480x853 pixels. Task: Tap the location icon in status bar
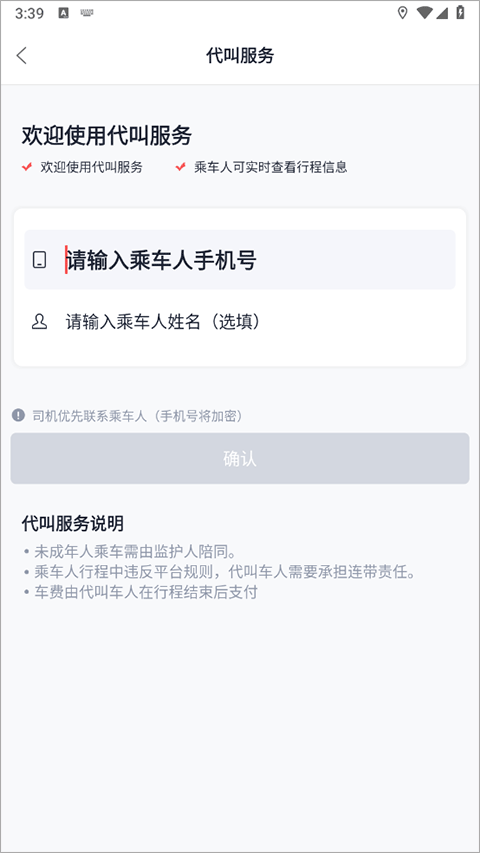click(x=402, y=13)
